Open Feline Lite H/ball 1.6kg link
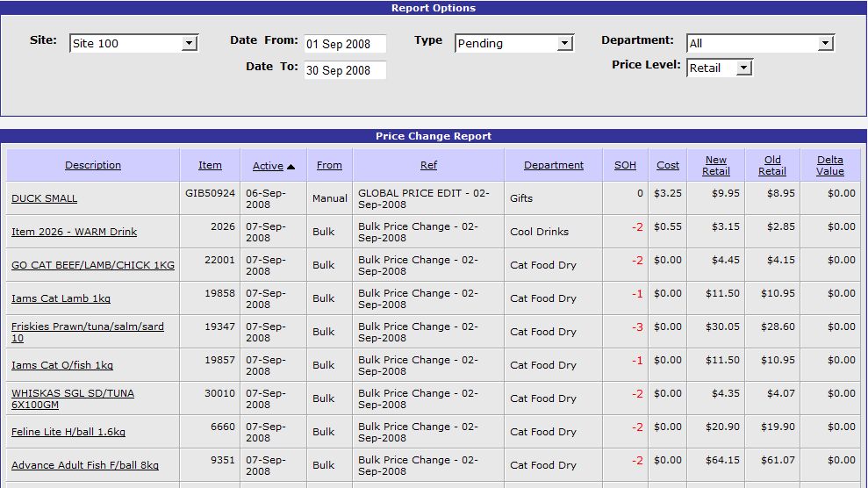This screenshot has height=488, width=868. tap(68, 432)
